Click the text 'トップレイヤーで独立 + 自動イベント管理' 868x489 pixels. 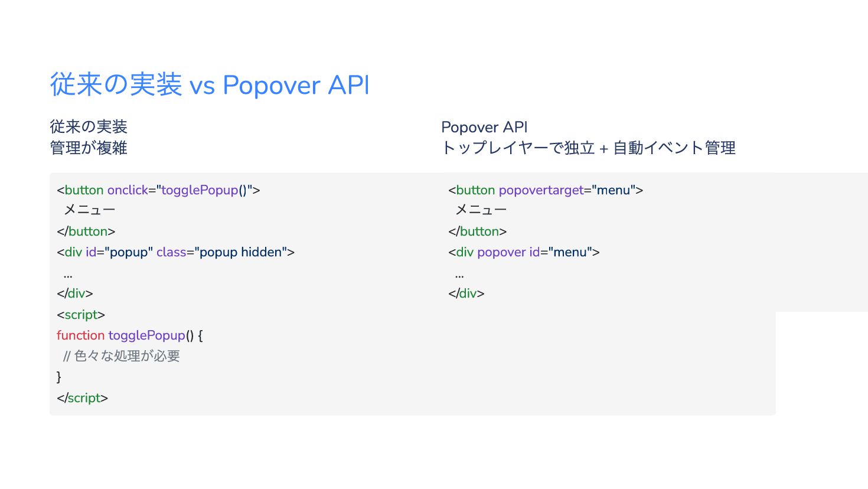pyautogui.click(x=588, y=148)
